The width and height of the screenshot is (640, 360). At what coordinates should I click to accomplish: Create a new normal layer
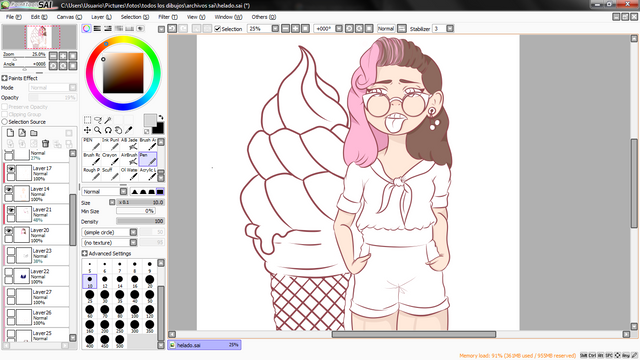[10, 133]
